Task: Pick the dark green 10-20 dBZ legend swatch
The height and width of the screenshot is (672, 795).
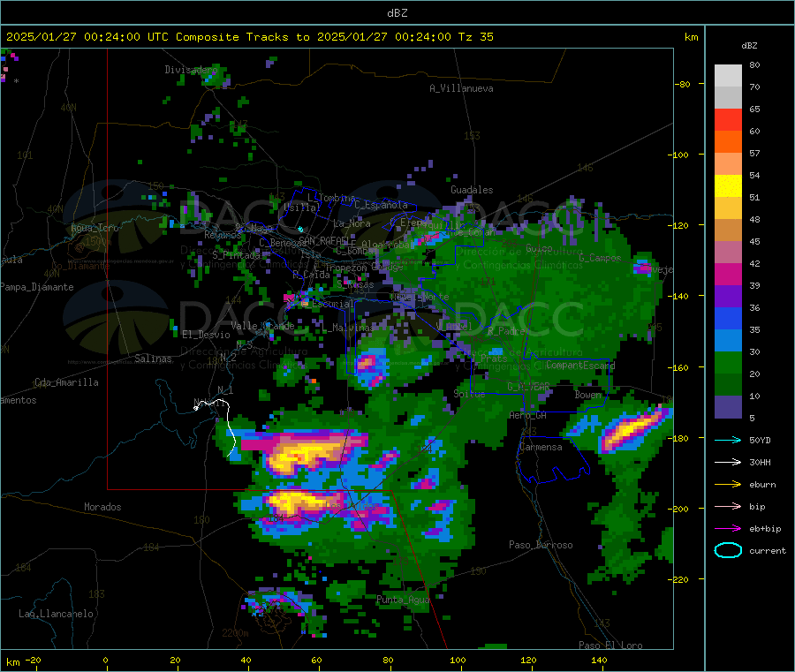Action: (728, 385)
